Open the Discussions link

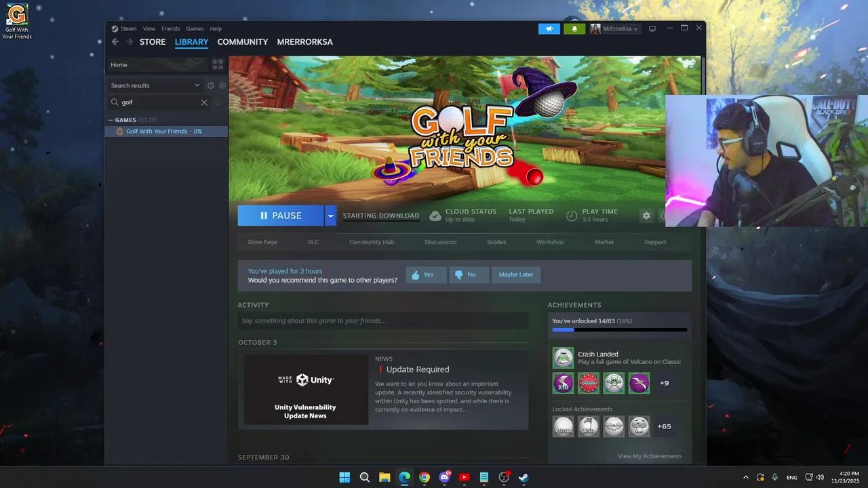pyautogui.click(x=441, y=242)
